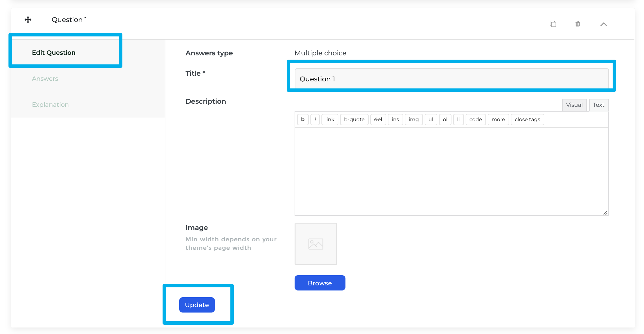This screenshot has width=644, height=334.
Task: Select the Edit Question tab
Action: pos(53,52)
